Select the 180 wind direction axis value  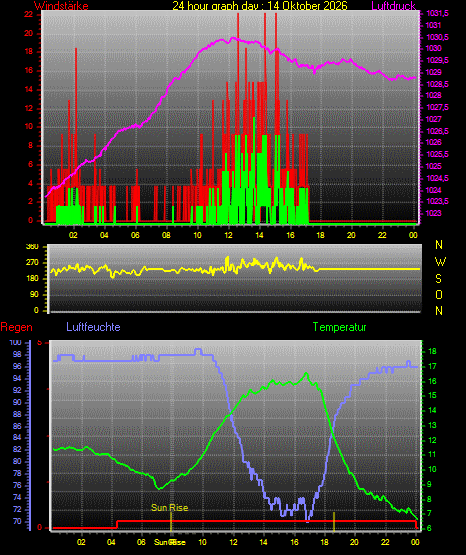32,279
